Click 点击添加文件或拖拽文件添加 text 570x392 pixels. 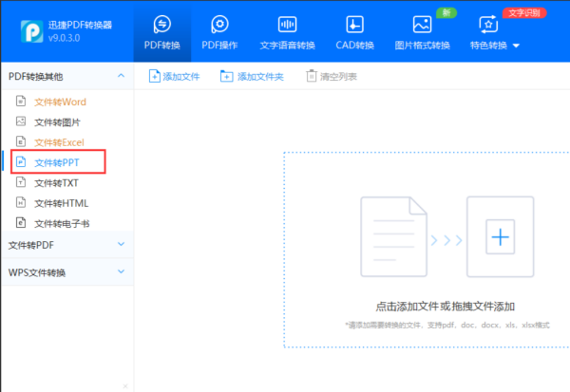pyautogui.click(x=445, y=307)
